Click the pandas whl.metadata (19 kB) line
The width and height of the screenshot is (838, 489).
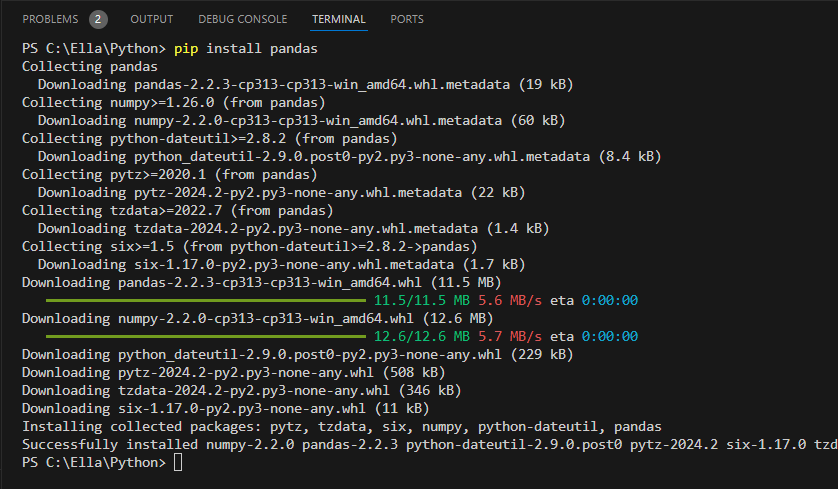point(305,84)
